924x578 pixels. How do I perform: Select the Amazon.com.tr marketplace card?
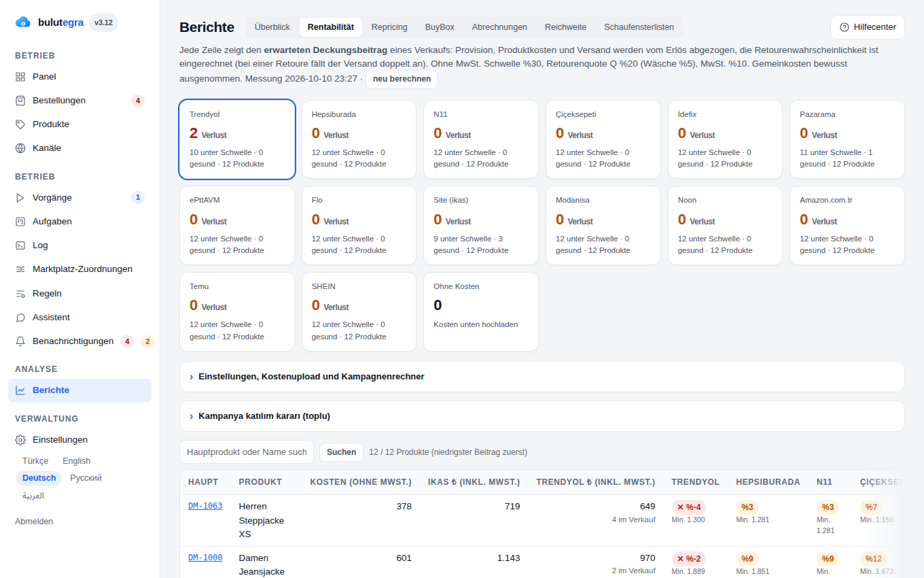tap(847, 225)
